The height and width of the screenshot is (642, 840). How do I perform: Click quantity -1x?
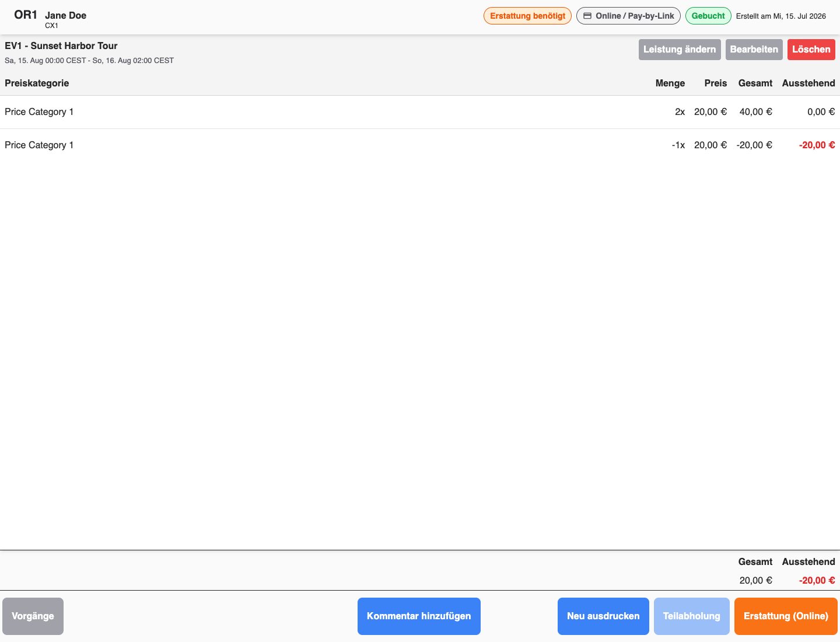click(x=678, y=145)
